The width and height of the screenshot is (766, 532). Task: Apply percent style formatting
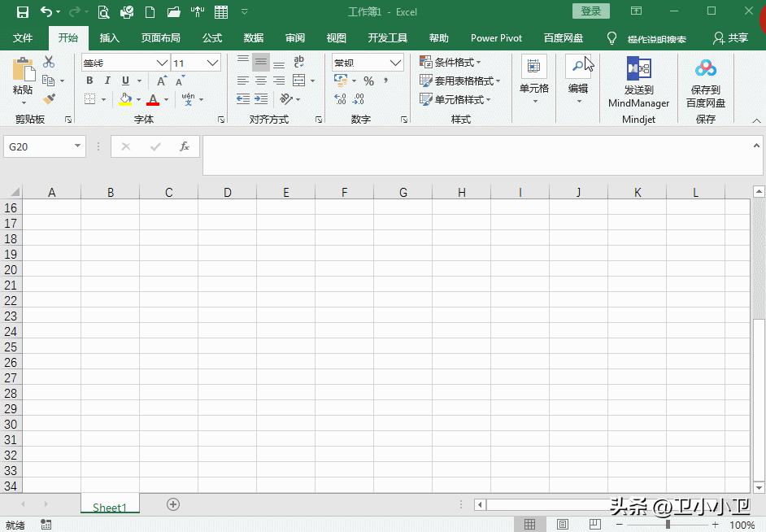369,81
